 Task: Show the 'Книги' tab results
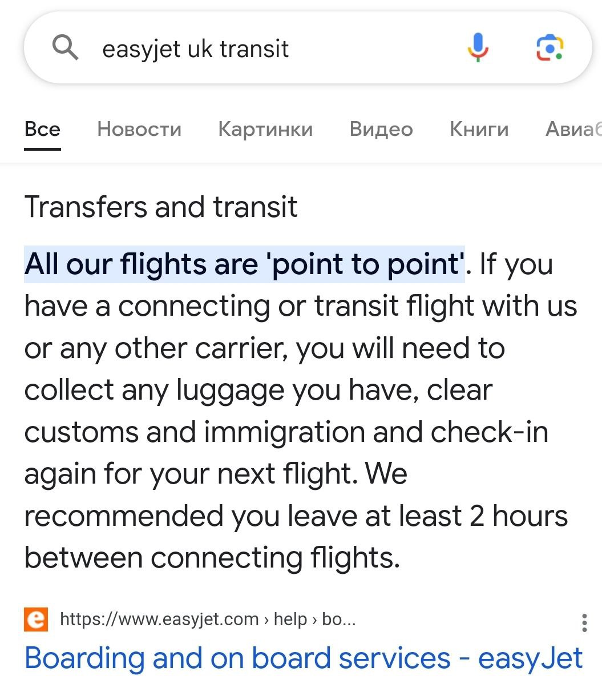[x=479, y=129]
